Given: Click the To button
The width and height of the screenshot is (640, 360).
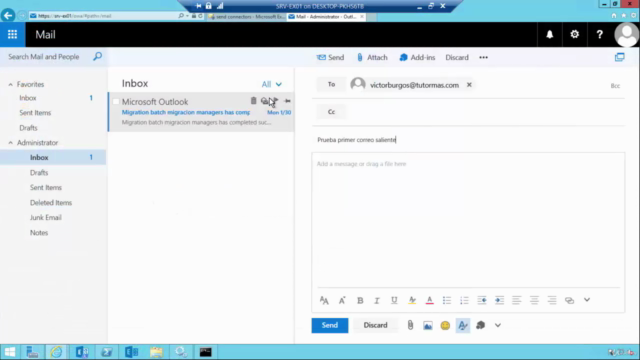Looking at the screenshot, I should pyautogui.click(x=331, y=84).
